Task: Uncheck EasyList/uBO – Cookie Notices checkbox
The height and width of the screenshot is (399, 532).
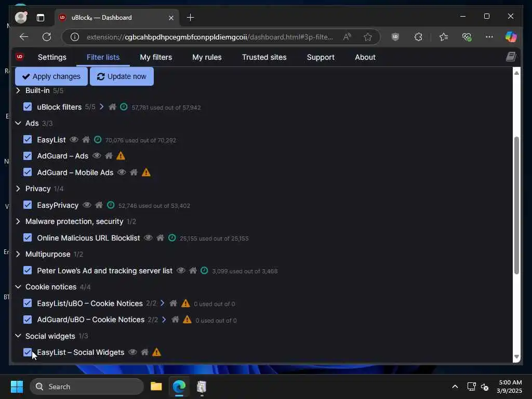Action: [28, 303]
